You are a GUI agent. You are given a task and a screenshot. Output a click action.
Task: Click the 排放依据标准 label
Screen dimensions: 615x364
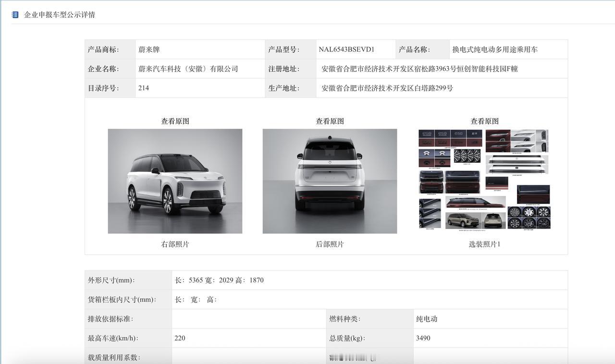coord(111,319)
